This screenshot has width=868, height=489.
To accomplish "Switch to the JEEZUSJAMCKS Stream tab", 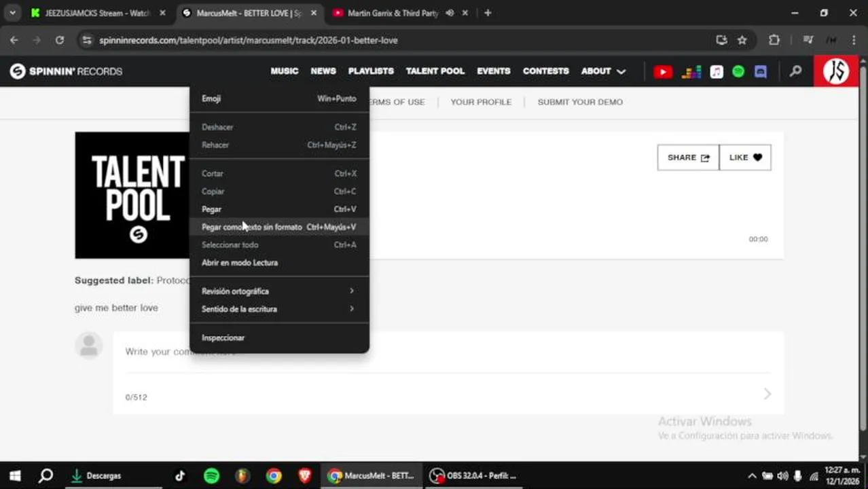I will (96, 13).
